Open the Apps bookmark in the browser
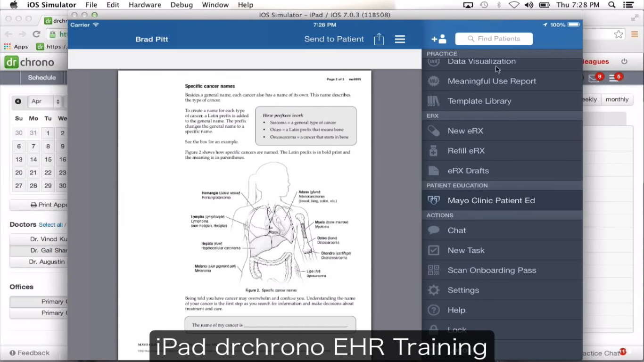The image size is (644, 362). click(16, 47)
